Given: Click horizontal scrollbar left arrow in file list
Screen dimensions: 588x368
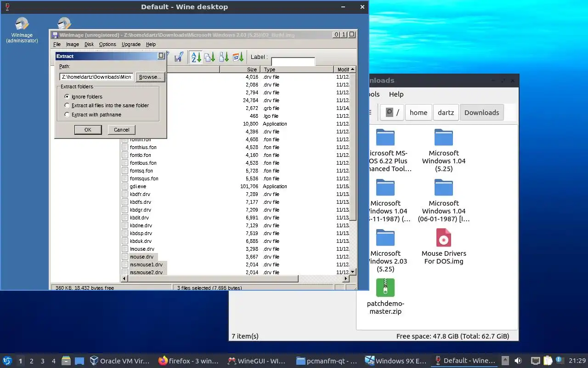Looking at the screenshot, I should click(124, 279).
